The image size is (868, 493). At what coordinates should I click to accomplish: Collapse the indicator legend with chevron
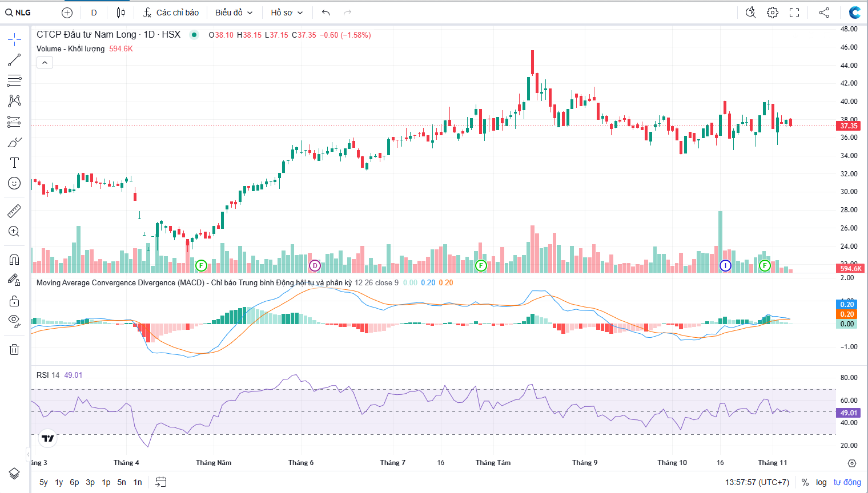(45, 63)
